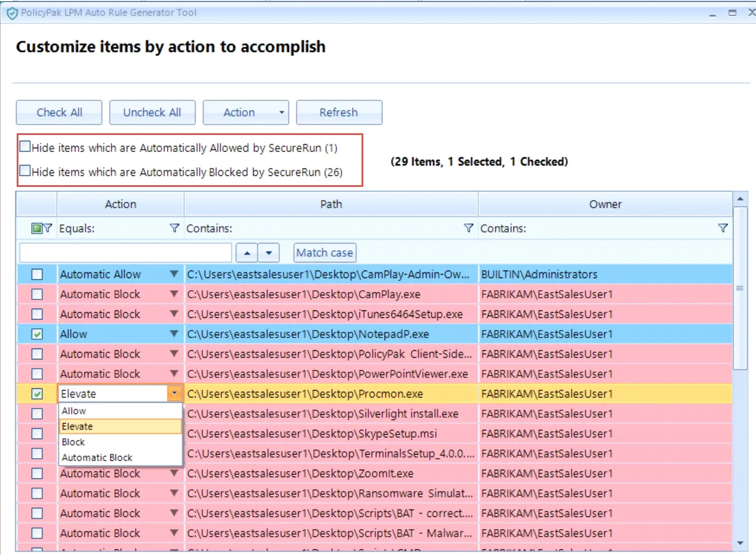Click the up arrow next to search box
The image size is (756, 555).
click(247, 252)
